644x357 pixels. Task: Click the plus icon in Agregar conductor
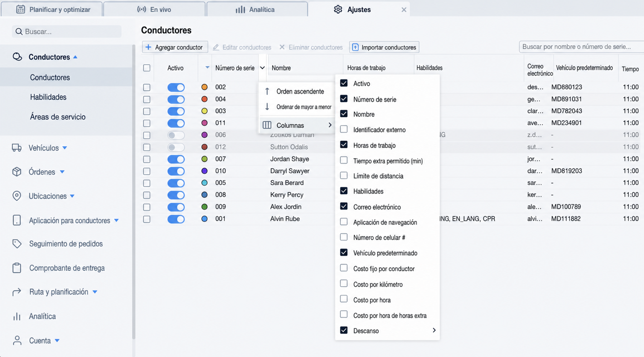tap(148, 47)
